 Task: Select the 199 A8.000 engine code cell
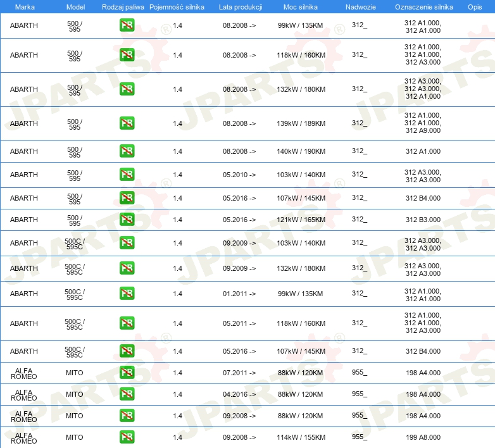pyautogui.click(x=423, y=437)
